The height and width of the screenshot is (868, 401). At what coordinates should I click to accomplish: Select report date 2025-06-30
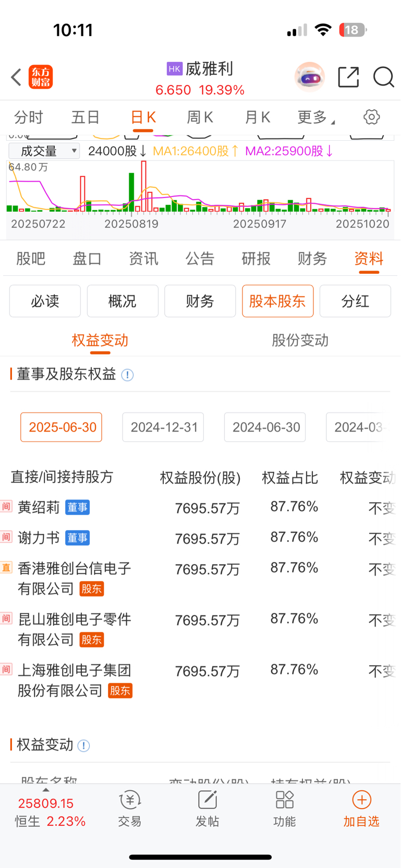point(62,427)
